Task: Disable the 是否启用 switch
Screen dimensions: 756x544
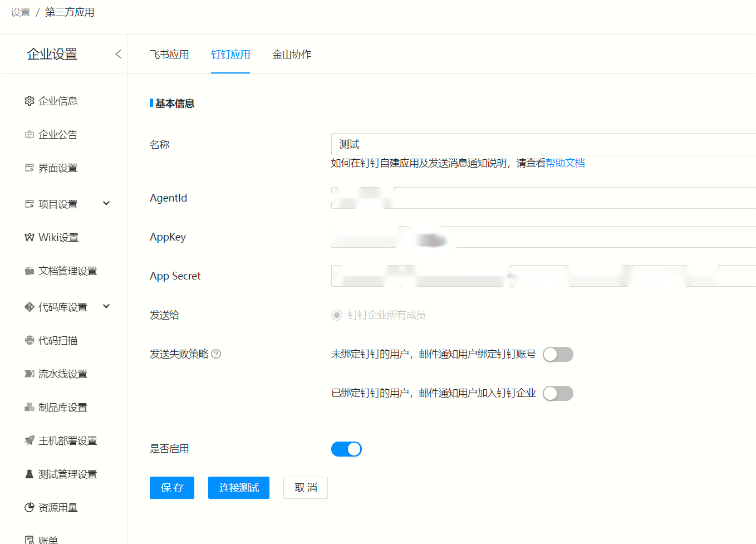Action: [346, 449]
